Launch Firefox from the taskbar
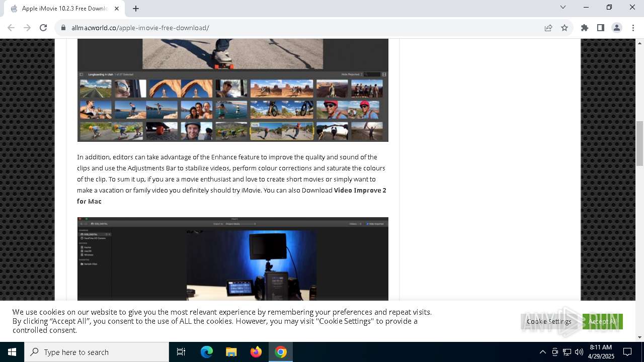Image resolution: width=644 pixels, height=362 pixels. (x=256, y=352)
